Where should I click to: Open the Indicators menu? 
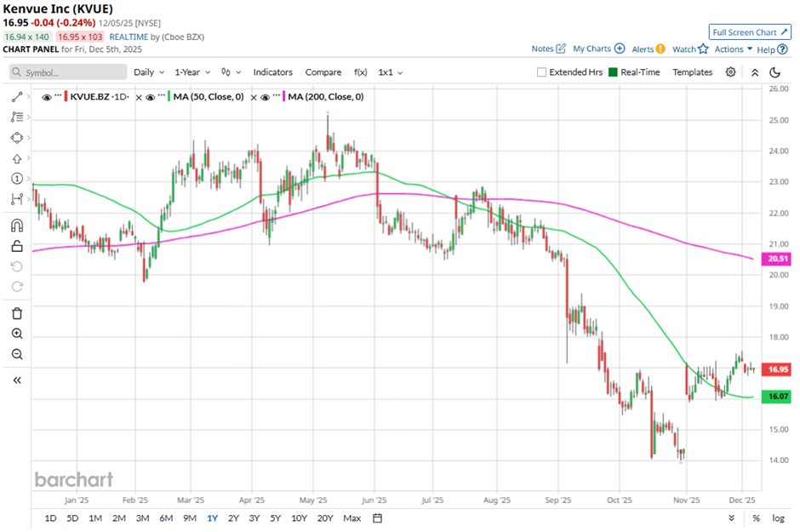click(272, 72)
